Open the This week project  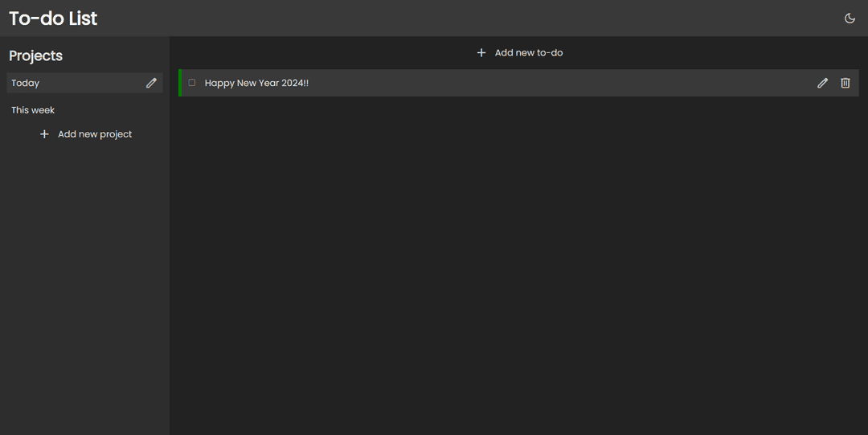33,110
